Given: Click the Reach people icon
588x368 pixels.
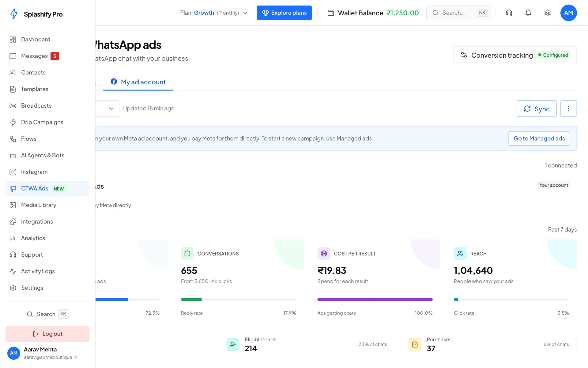Looking at the screenshot, I should coord(460,254).
